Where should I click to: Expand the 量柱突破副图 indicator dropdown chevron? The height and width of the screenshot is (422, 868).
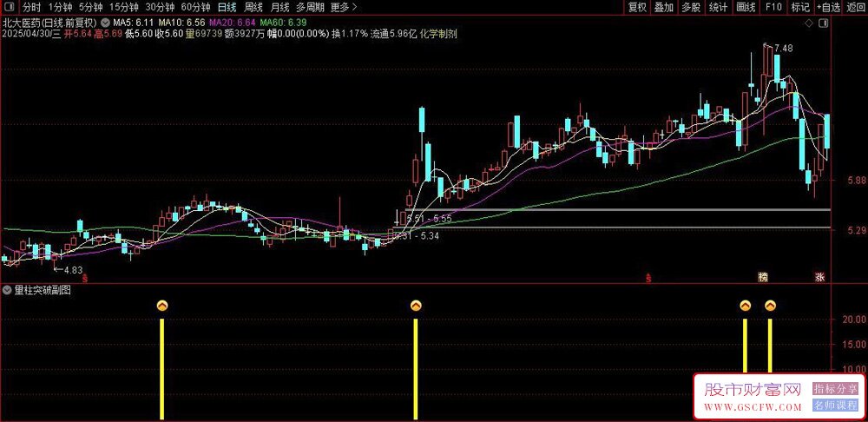click(x=7, y=288)
